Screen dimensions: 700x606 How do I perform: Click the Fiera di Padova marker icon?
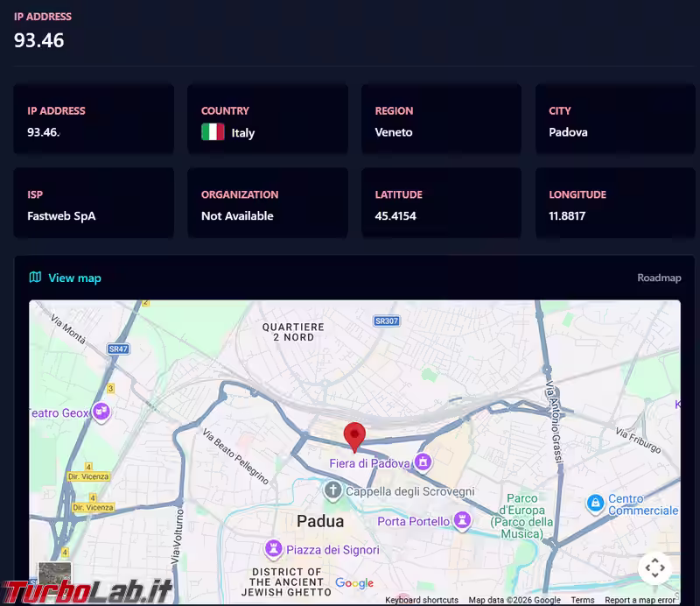pos(423,462)
